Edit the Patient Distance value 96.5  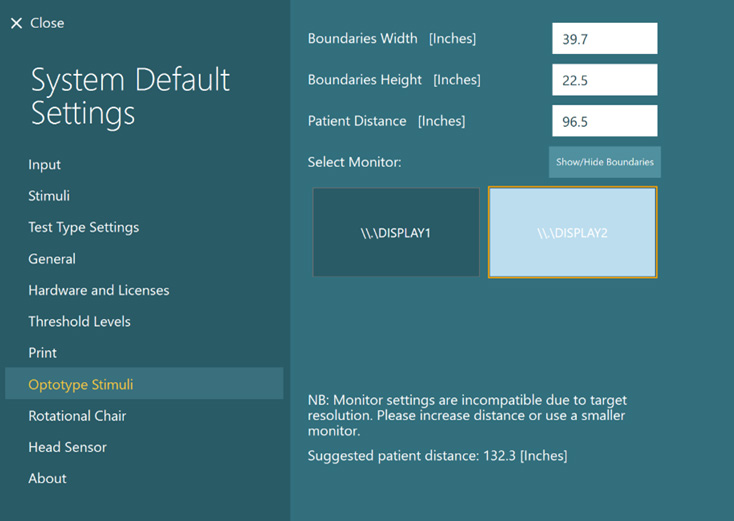coord(604,121)
